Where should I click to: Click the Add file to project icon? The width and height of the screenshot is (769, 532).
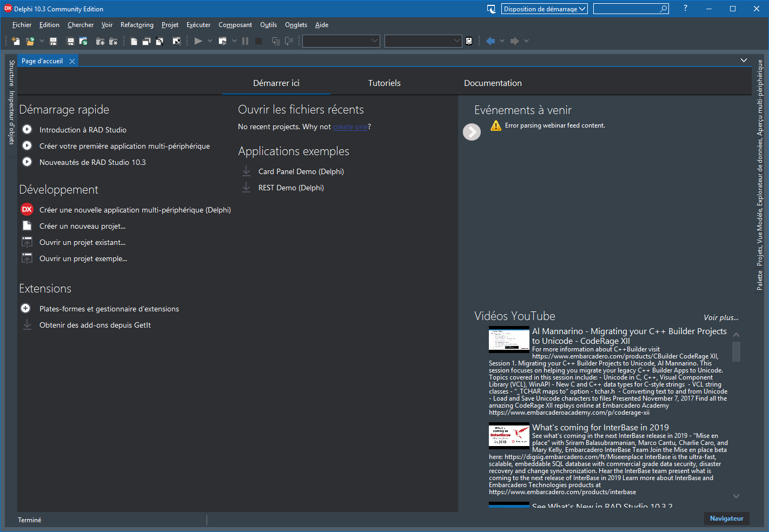(x=100, y=41)
